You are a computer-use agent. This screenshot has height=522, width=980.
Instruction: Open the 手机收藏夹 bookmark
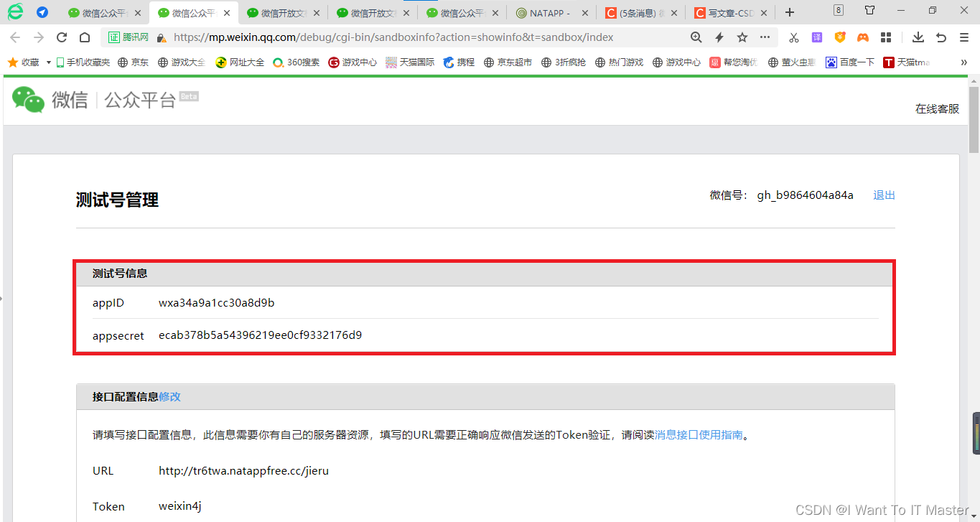(x=83, y=62)
